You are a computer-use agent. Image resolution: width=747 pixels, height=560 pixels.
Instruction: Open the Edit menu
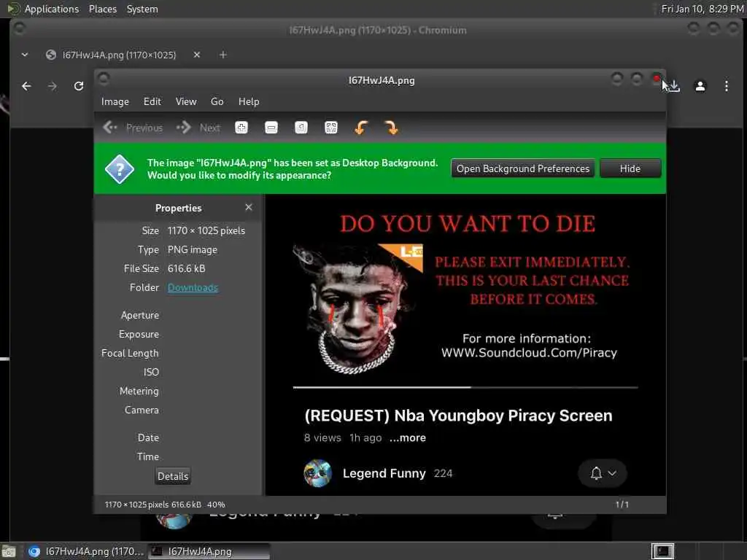[x=152, y=101]
